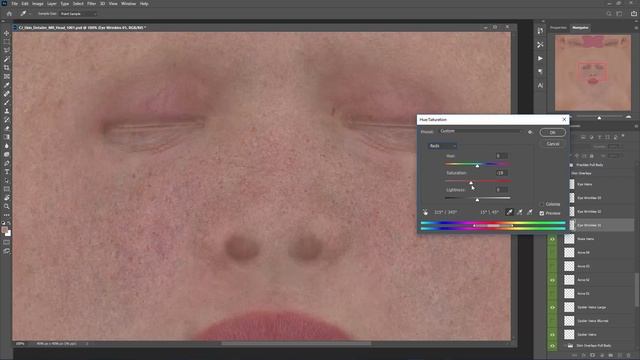This screenshot has height=360, width=640.
Task: Select the Move tool
Action: coord(7,33)
